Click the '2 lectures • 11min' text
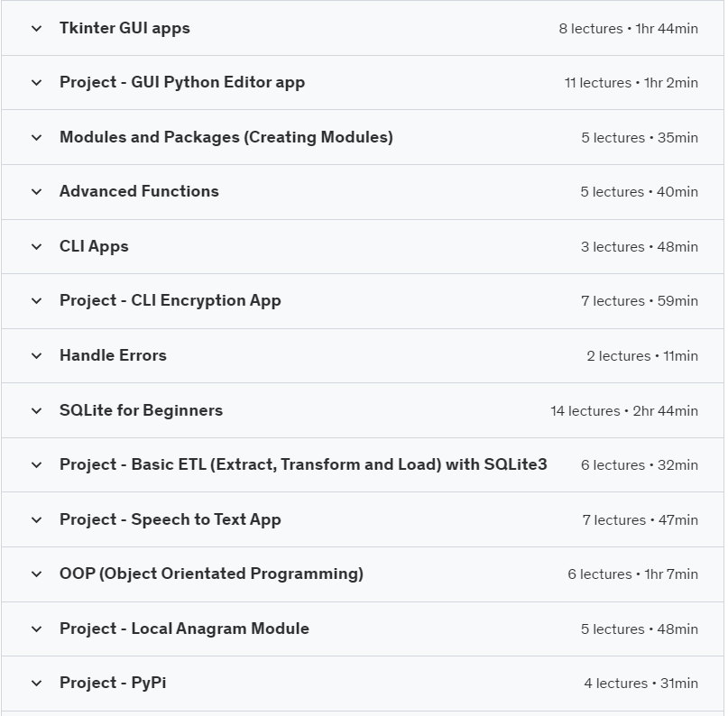This screenshot has width=728, height=716. (642, 356)
